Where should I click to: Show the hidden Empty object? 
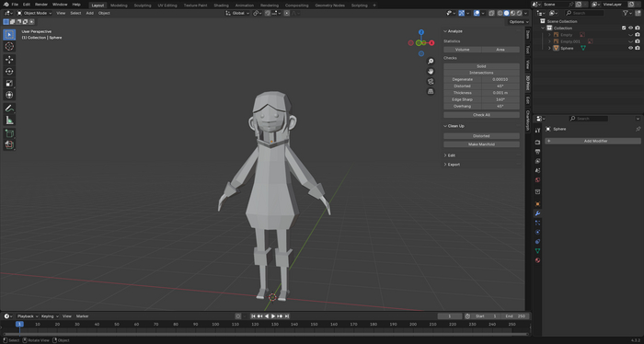click(630, 35)
